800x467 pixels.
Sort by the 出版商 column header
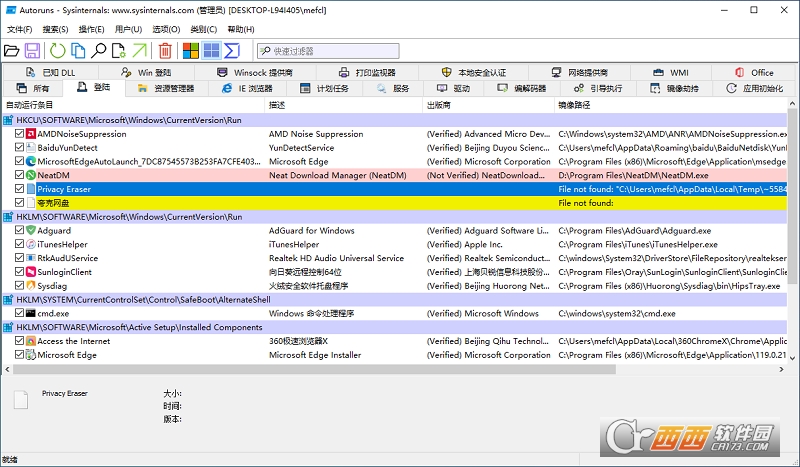click(489, 105)
